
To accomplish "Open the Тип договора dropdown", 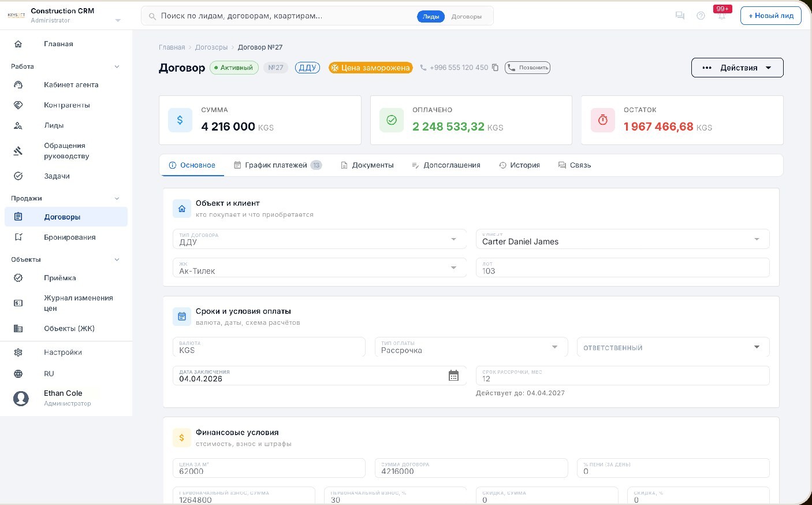I will (x=319, y=239).
